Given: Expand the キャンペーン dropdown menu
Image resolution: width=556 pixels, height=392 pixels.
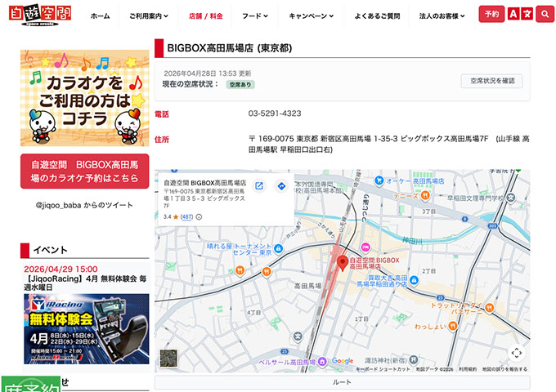Looking at the screenshot, I should 311,16.
